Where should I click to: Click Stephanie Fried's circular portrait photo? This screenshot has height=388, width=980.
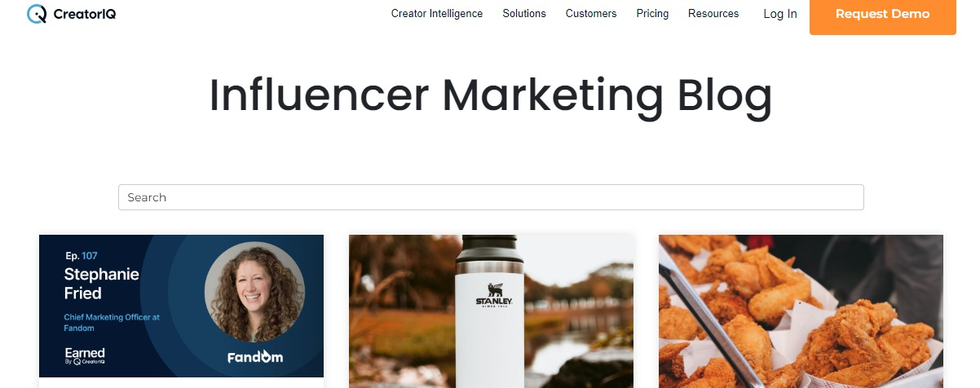click(x=254, y=292)
